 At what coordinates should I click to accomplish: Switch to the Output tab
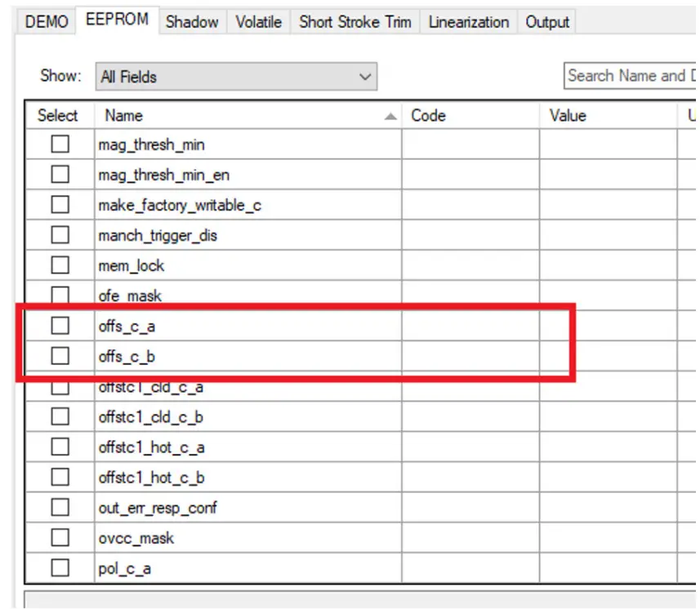click(x=547, y=21)
